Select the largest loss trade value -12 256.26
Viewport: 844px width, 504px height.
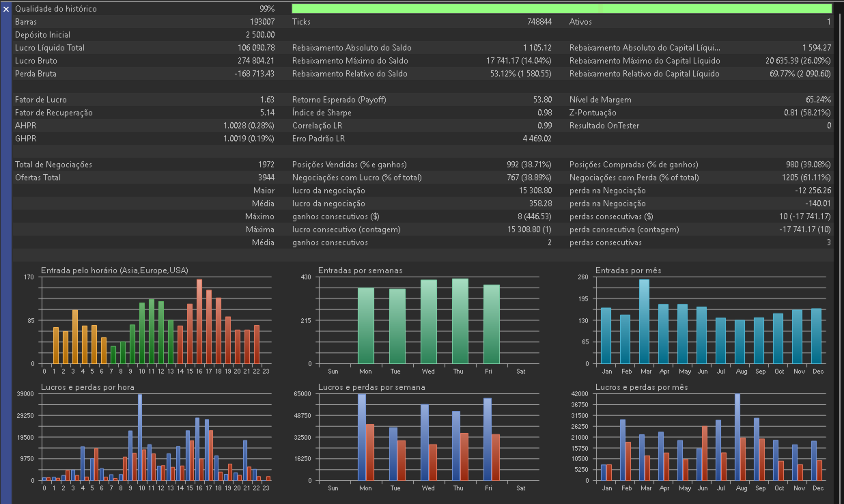tap(813, 191)
